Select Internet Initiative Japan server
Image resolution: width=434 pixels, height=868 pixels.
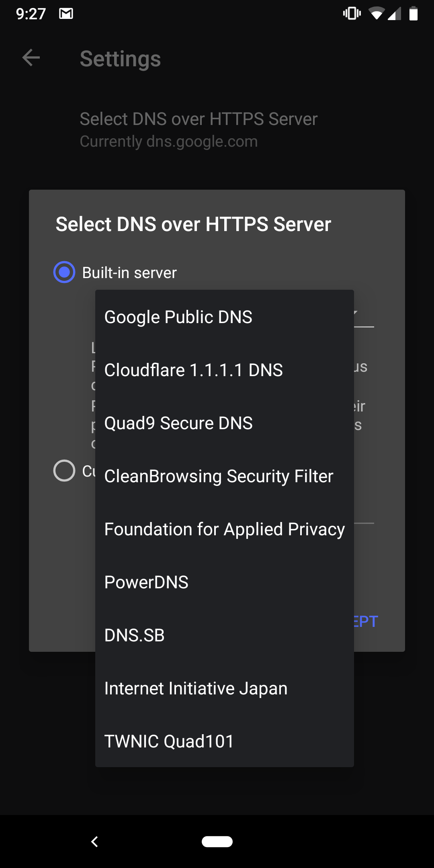tap(195, 688)
